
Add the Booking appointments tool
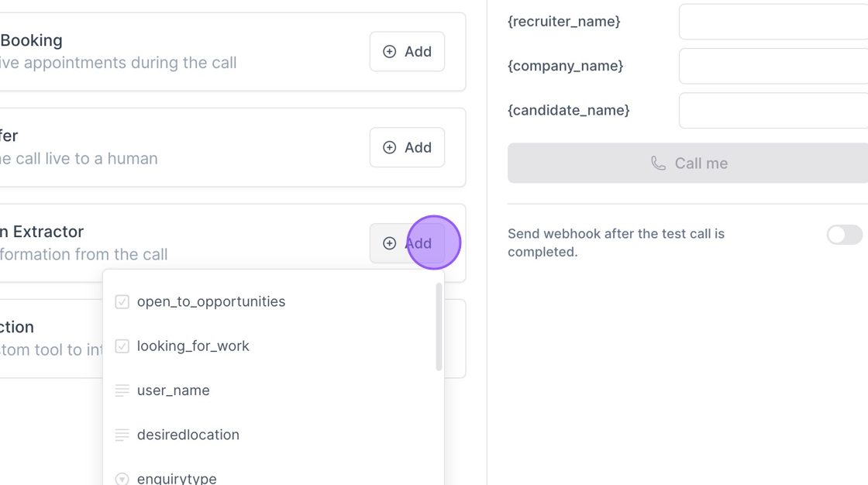[407, 52]
